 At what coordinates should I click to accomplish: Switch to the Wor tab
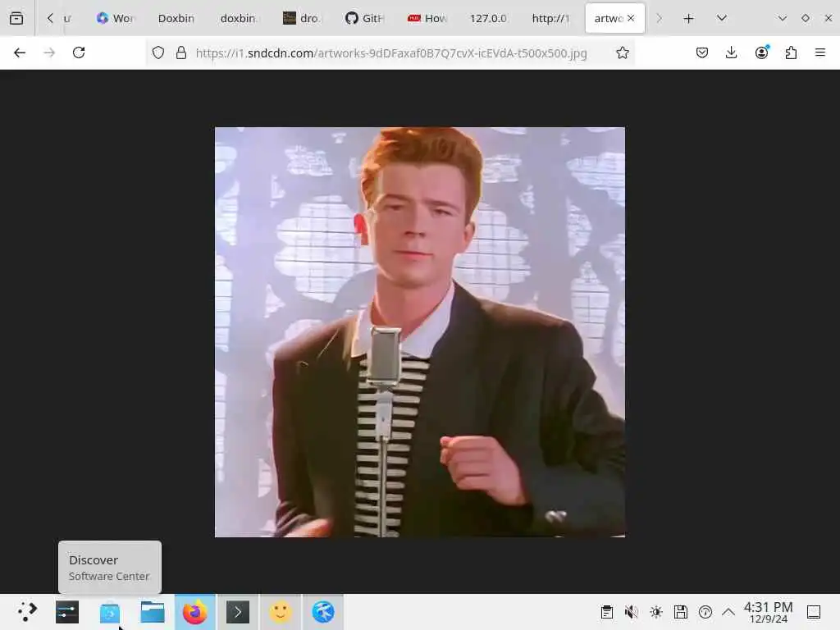[115, 18]
